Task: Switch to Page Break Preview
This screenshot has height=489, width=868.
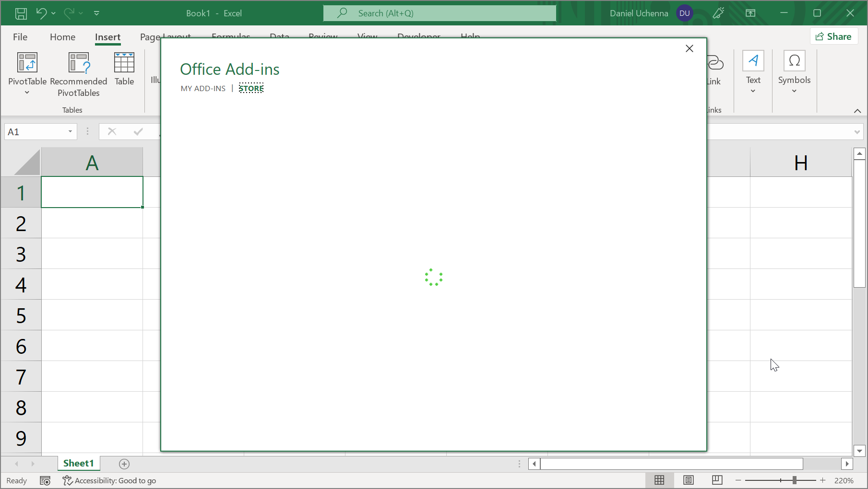Action: tap(717, 480)
